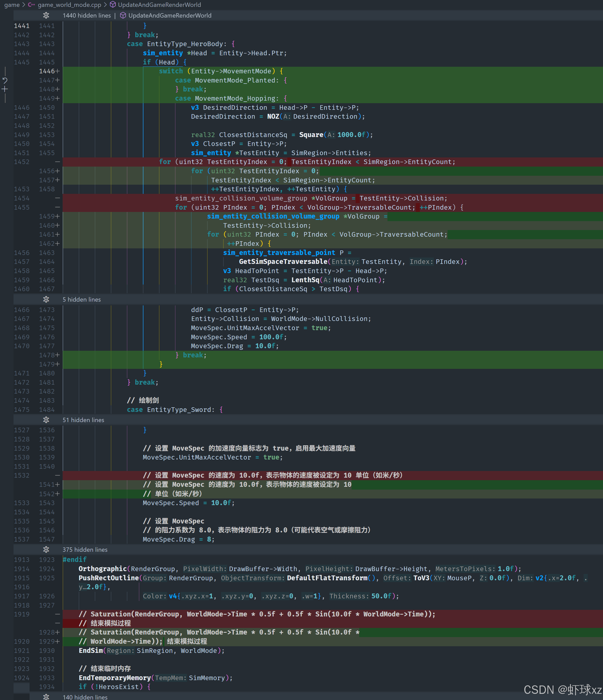Click modified line number 1541
The width and height of the screenshot is (603, 700).
tap(47, 484)
